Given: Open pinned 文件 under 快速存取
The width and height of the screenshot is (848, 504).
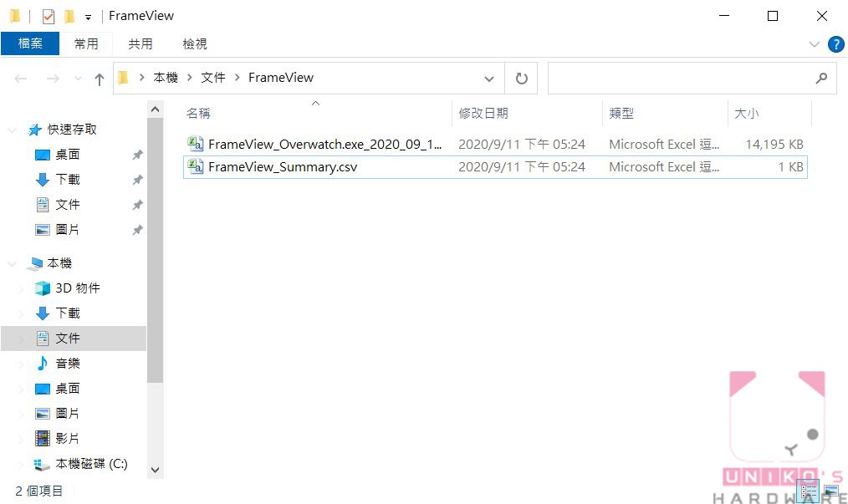Looking at the screenshot, I should click(68, 205).
